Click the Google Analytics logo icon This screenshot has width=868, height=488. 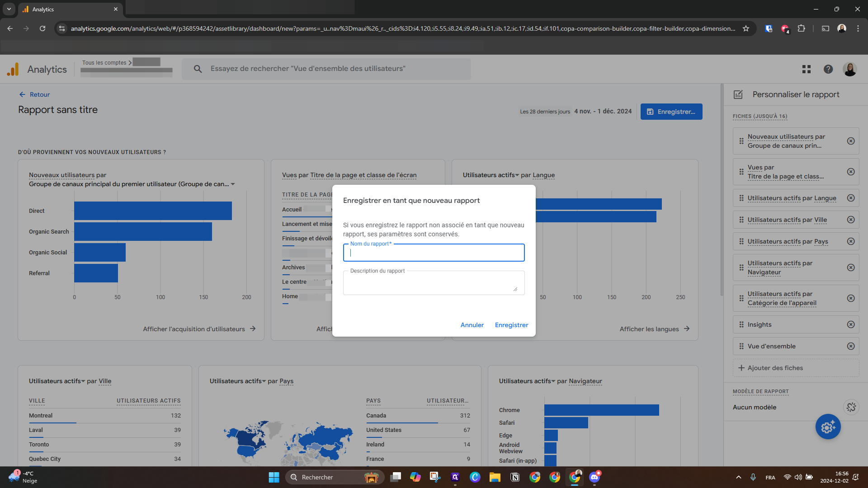point(13,69)
